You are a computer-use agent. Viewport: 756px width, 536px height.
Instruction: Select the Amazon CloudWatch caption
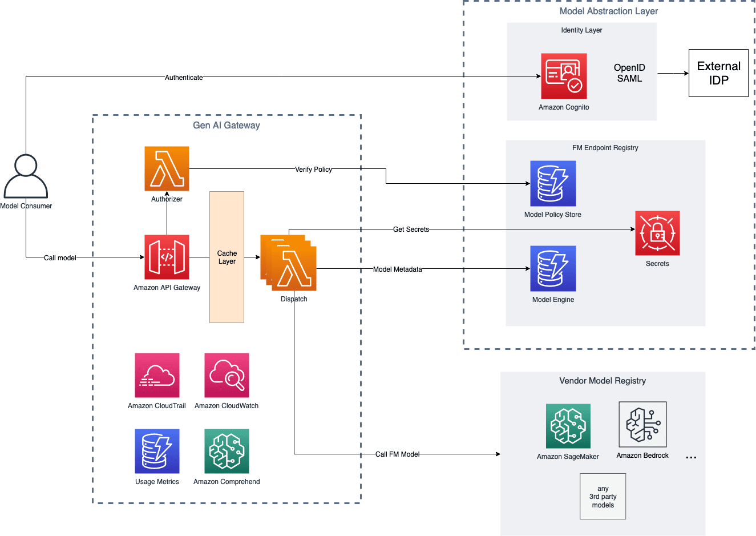coord(227,406)
